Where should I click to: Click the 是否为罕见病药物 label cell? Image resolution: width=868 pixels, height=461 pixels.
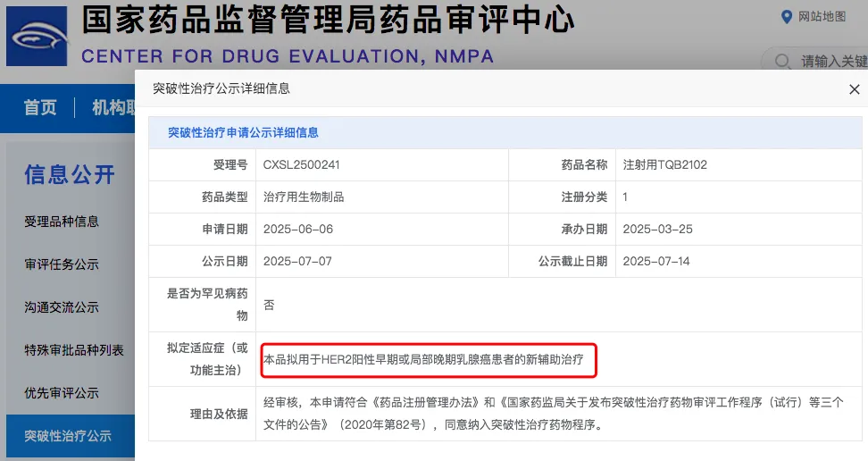[x=202, y=305]
